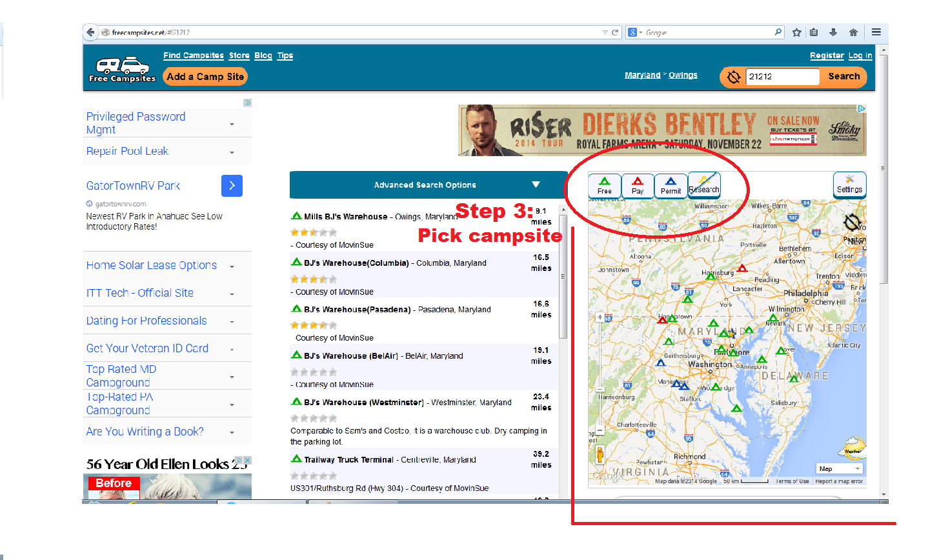Open BJ's Warehouse (Westminster) listing
Screen dimensions: 937x560
[364, 403]
